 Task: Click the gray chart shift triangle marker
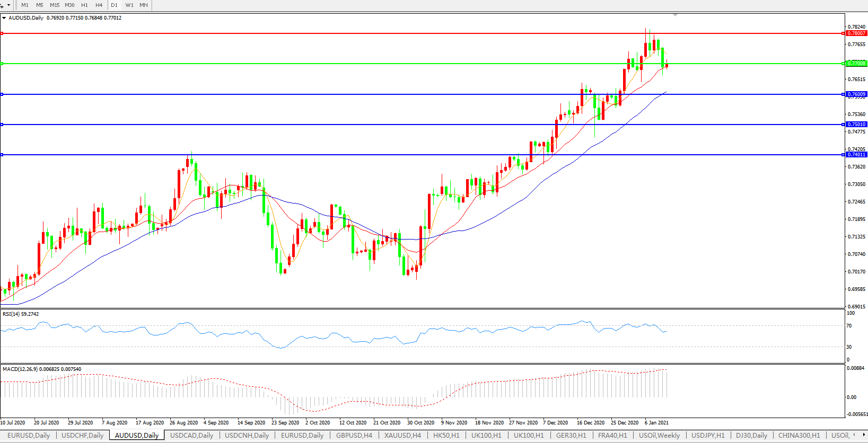(675, 15)
